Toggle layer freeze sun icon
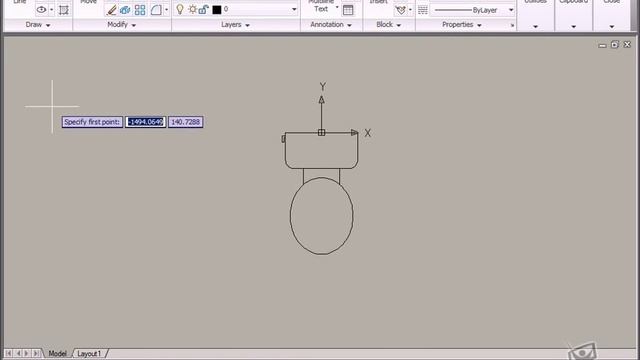The image size is (640, 360). click(192, 9)
